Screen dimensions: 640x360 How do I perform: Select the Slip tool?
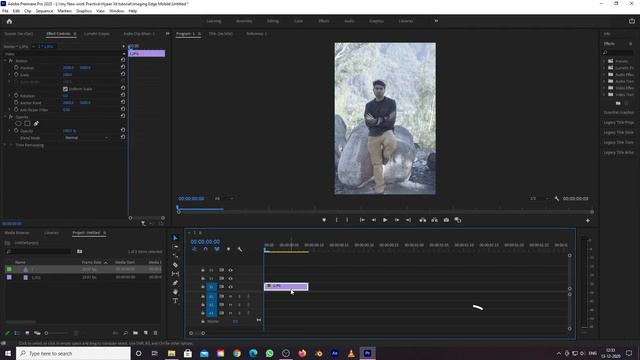[x=176, y=274]
